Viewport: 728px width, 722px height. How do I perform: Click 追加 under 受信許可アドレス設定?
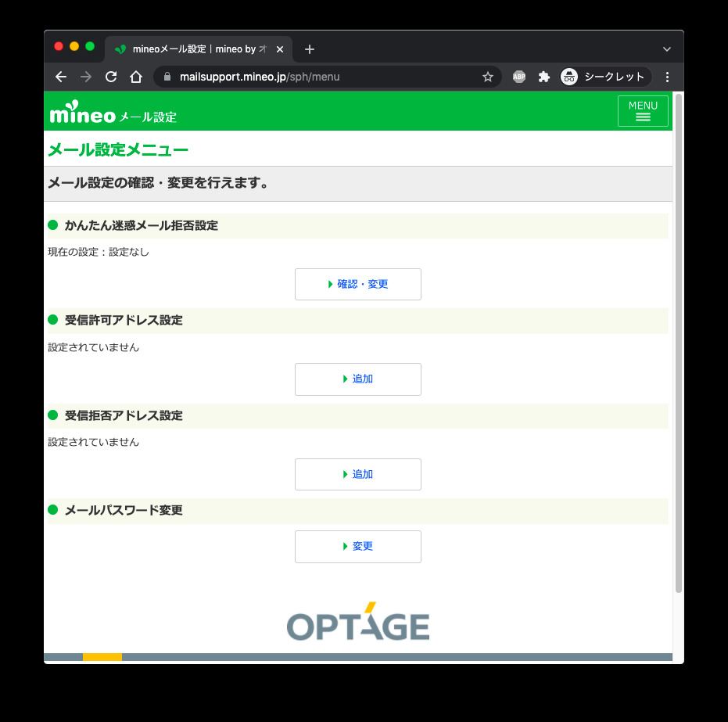(358, 379)
